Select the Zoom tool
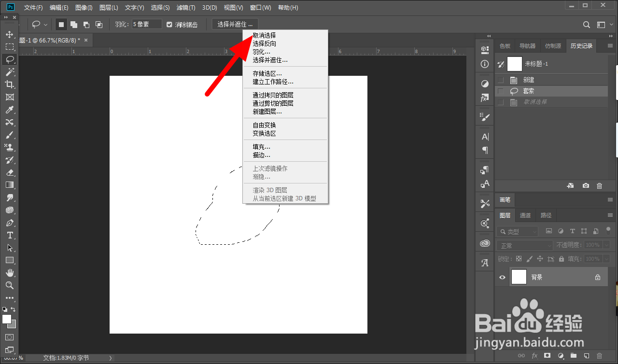 10,285
